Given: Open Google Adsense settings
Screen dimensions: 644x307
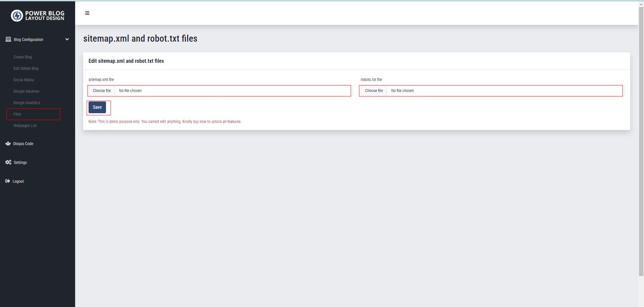Looking at the screenshot, I should 26,91.
